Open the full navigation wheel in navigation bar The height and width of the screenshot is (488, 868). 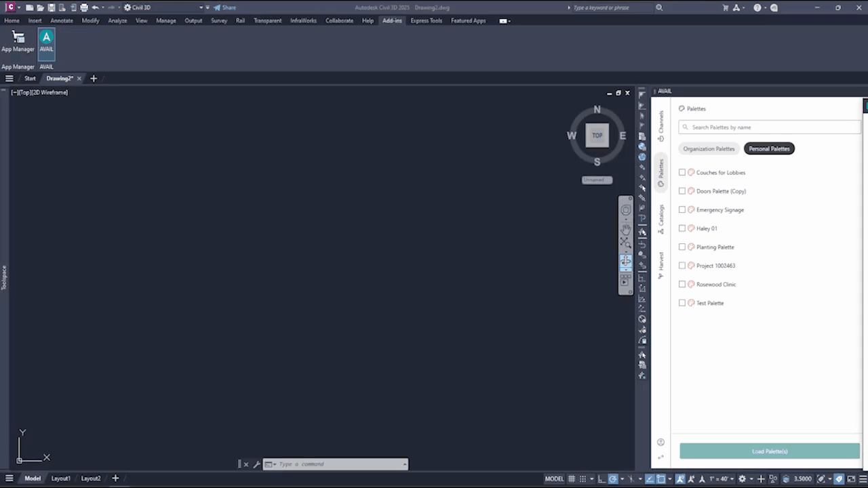[x=625, y=210]
